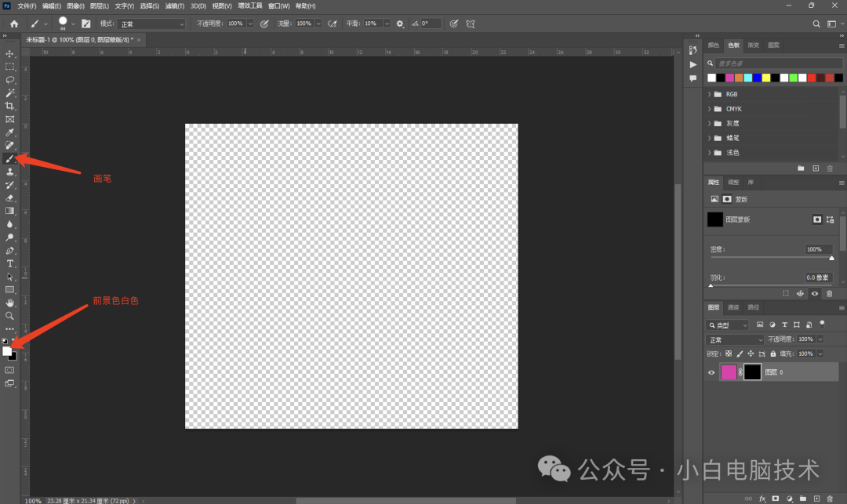The height and width of the screenshot is (504, 847).
Task: Select the Gradient tool
Action: 9,211
